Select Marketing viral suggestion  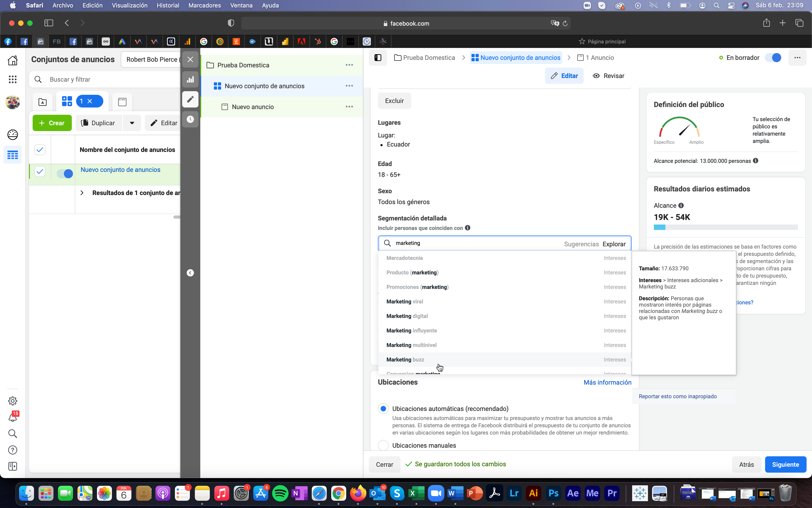coord(505,302)
